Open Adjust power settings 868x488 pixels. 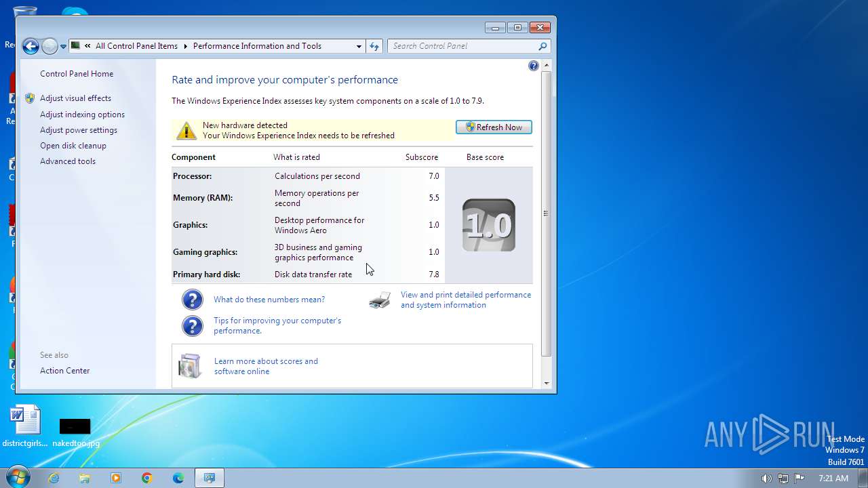pyautogui.click(x=79, y=130)
